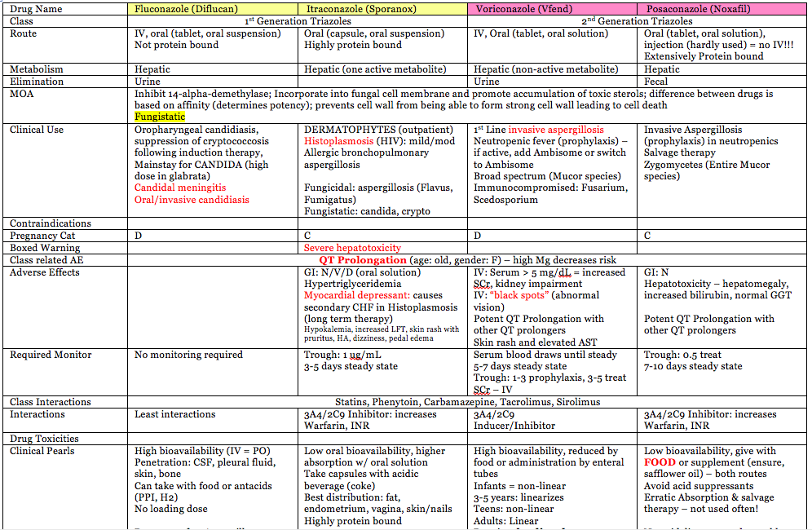Click the Drug Toxicities row label

pyautogui.click(x=44, y=439)
